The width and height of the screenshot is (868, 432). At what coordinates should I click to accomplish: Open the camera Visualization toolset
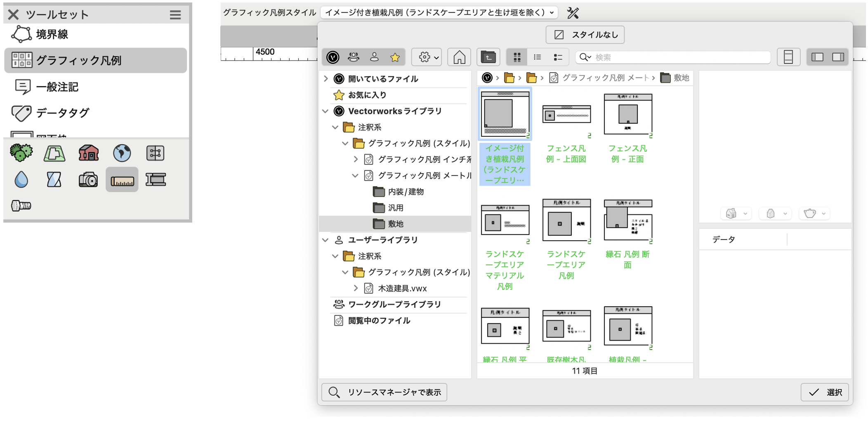[x=88, y=180]
